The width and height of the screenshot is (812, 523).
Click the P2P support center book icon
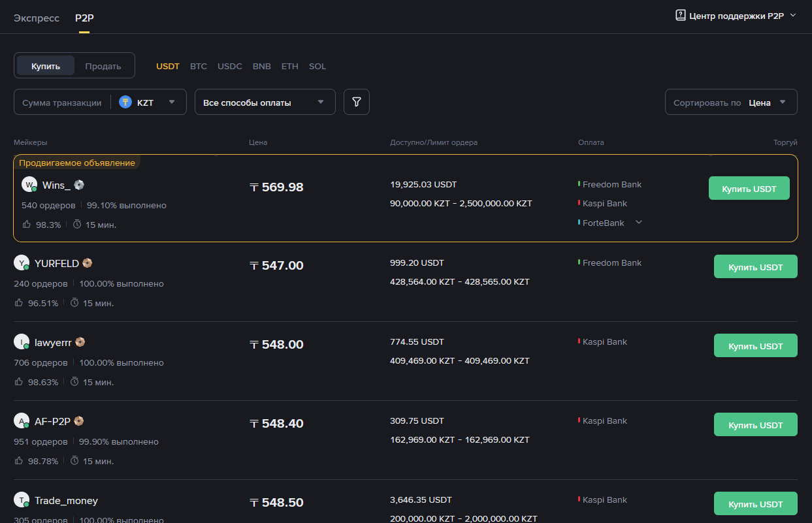[680, 15]
